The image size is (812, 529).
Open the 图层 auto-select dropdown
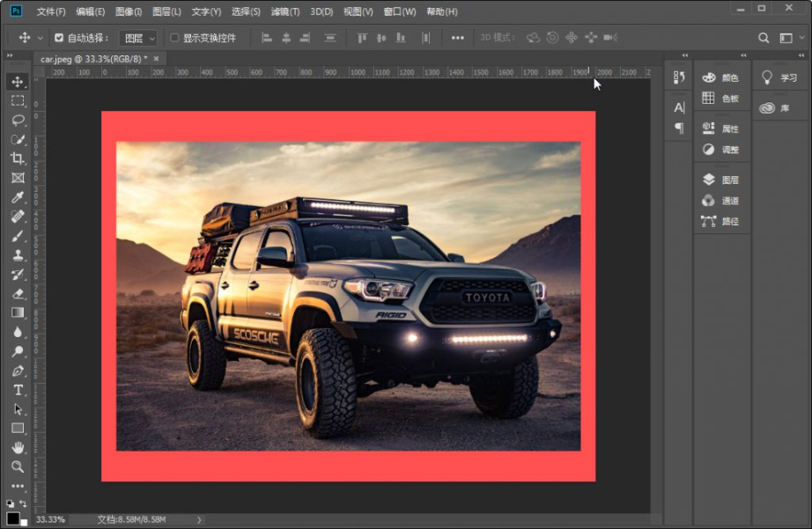pyautogui.click(x=138, y=39)
